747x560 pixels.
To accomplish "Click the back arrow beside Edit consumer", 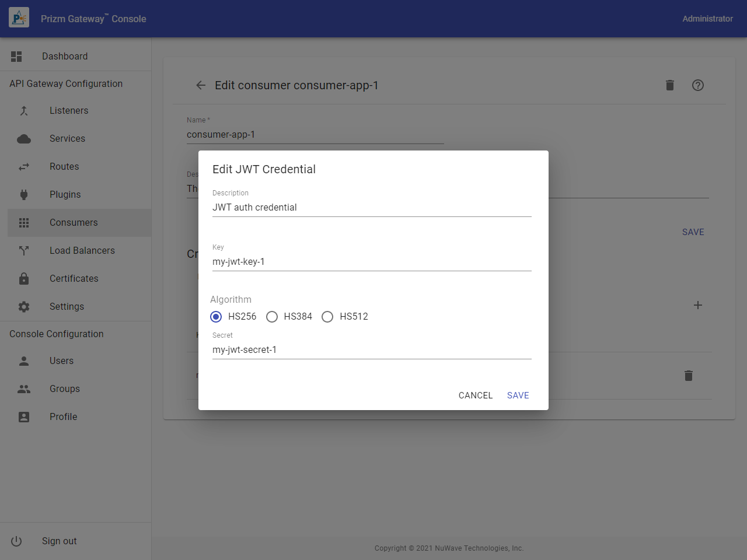I will point(201,85).
